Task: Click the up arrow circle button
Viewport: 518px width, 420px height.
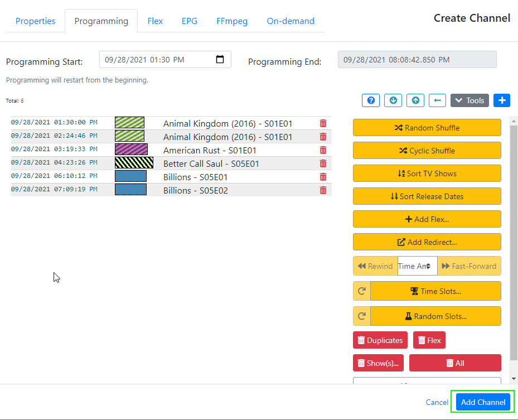Action: point(415,100)
